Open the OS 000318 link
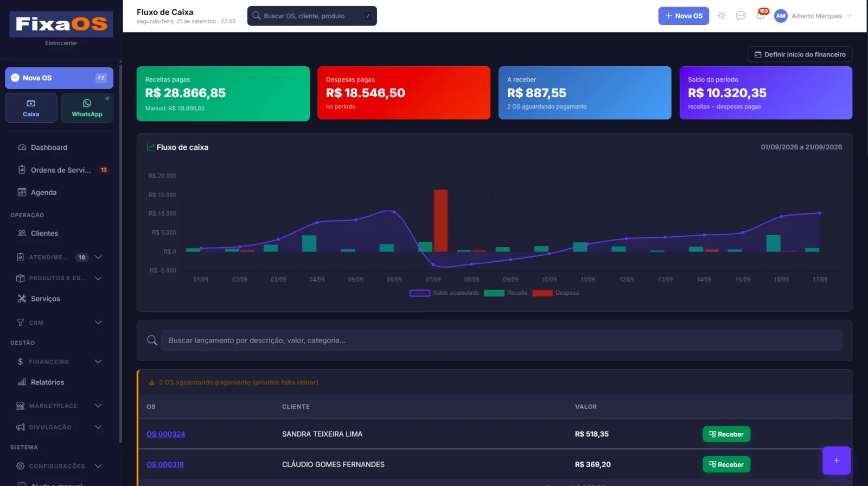This screenshot has width=868, height=486. (x=165, y=465)
